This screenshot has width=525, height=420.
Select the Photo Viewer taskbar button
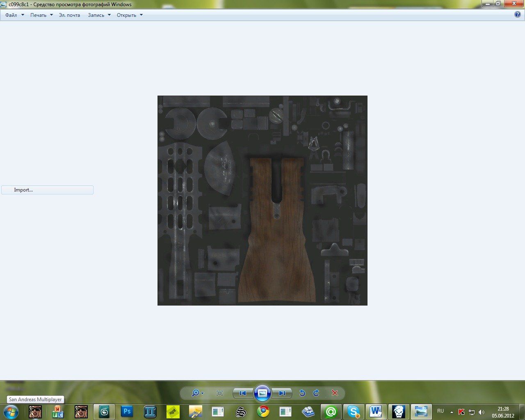point(421,411)
